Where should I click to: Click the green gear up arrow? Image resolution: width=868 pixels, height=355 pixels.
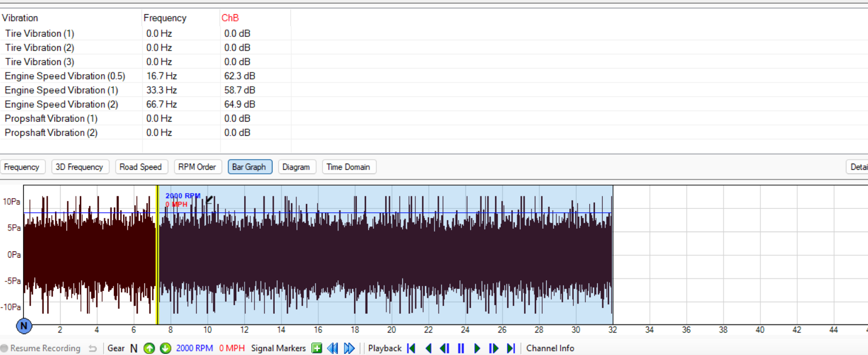point(149,348)
